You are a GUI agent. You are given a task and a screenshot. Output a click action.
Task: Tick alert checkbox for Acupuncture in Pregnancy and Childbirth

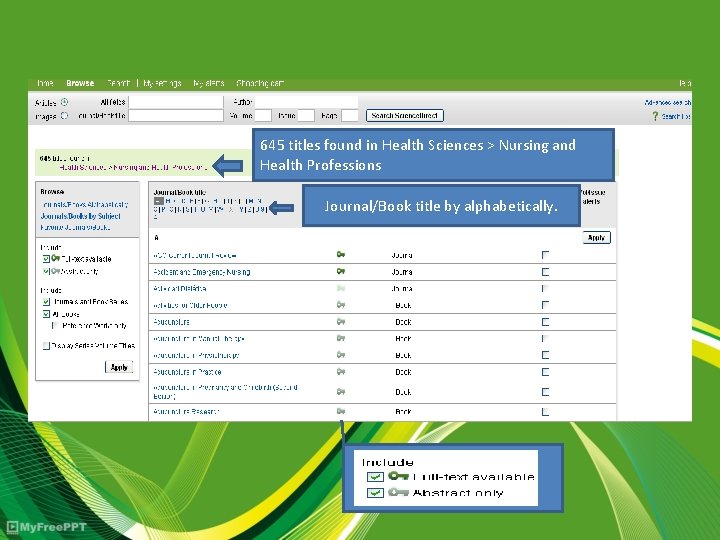pos(545,392)
